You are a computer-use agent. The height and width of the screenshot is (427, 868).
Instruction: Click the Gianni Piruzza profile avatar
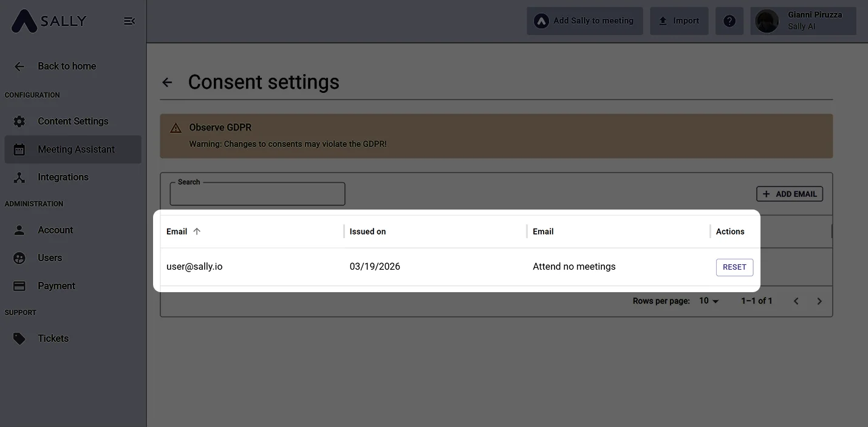pyautogui.click(x=767, y=21)
